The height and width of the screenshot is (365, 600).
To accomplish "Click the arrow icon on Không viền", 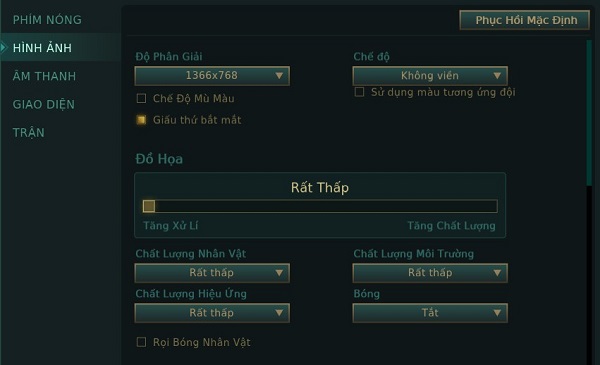I will click(497, 76).
